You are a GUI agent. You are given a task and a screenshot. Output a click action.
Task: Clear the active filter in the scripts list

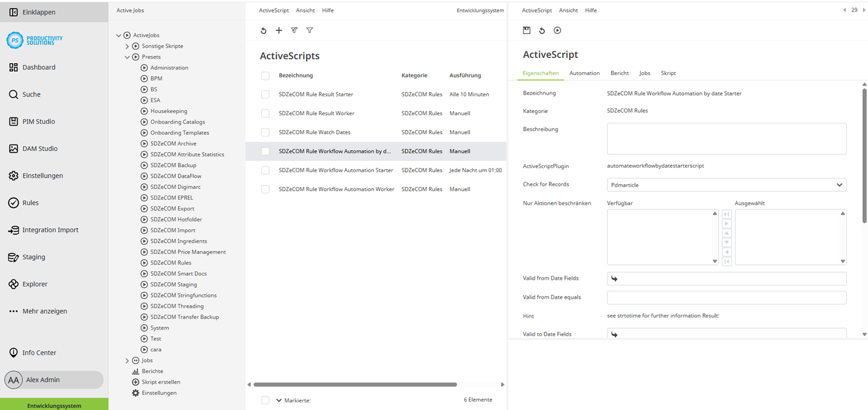294,30
